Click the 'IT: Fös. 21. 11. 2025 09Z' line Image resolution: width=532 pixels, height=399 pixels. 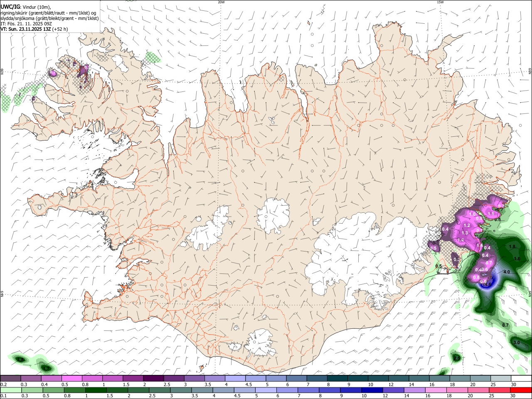pyautogui.click(x=26, y=24)
